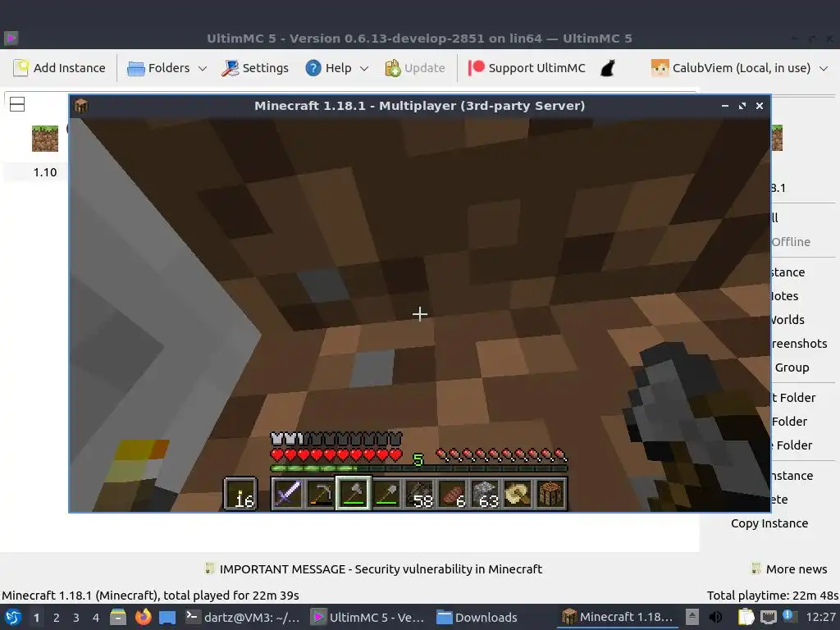This screenshot has width=840, height=630.
Task: Select the cobblestone stack of 63
Action: 485,493
